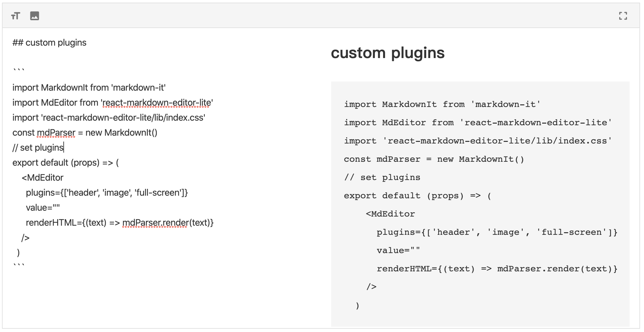
Task: Click the underlined 'mdParser' in const line
Action: point(56,133)
